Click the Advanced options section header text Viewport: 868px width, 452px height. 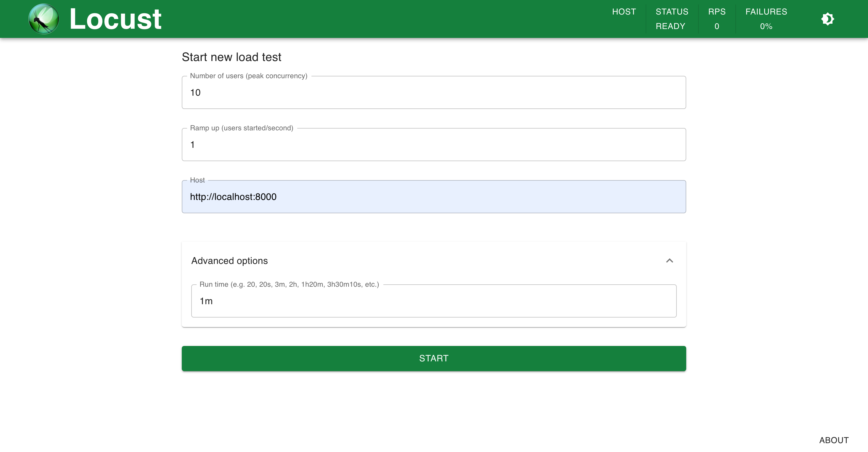(229, 261)
